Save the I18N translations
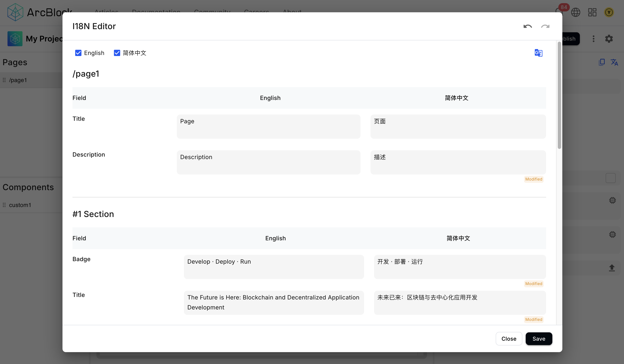 (539, 339)
